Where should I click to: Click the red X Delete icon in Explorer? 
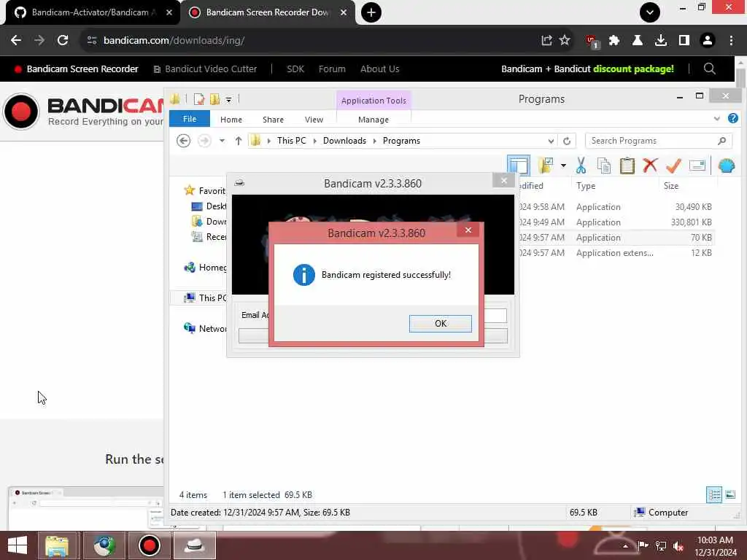(x=650, y=166)
